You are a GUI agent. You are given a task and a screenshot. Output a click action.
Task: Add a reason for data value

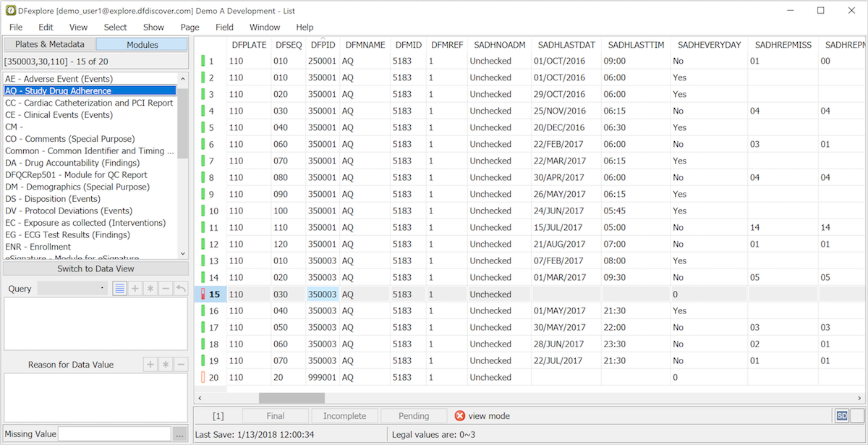[150, 365]
